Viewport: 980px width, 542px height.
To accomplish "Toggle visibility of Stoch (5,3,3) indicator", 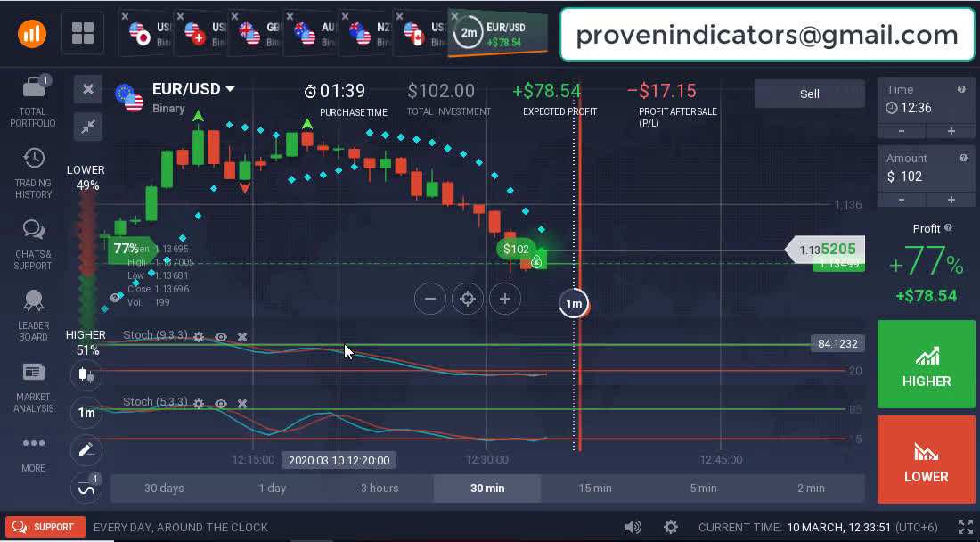I will 221,404.
